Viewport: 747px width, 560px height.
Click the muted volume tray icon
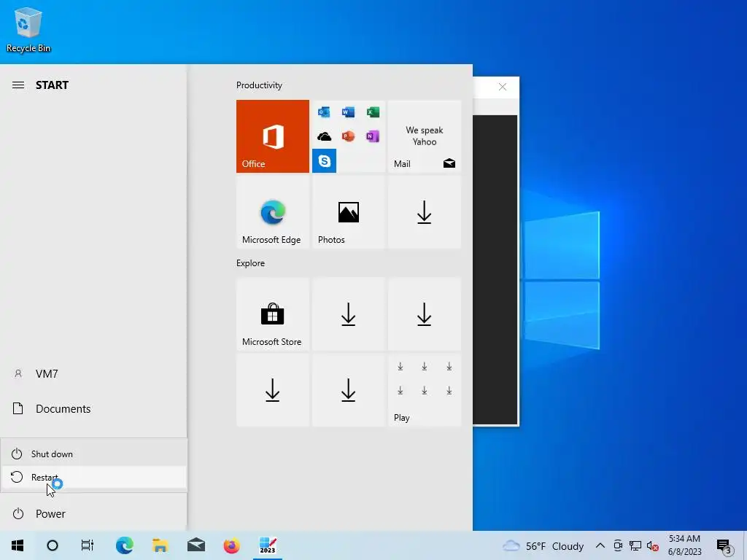(653, 546)
